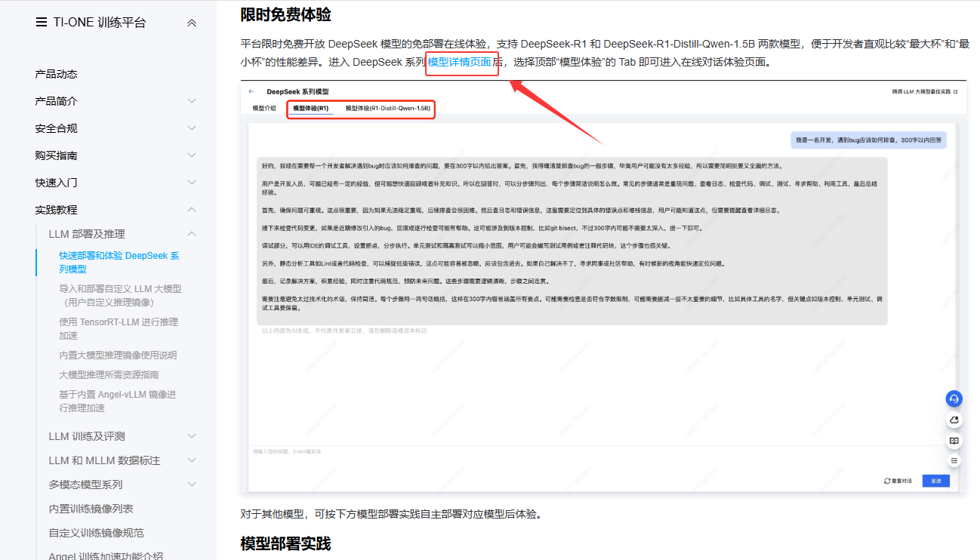Open the floating book documentation icon
This screenshot has height=560, width=980.
954,440
